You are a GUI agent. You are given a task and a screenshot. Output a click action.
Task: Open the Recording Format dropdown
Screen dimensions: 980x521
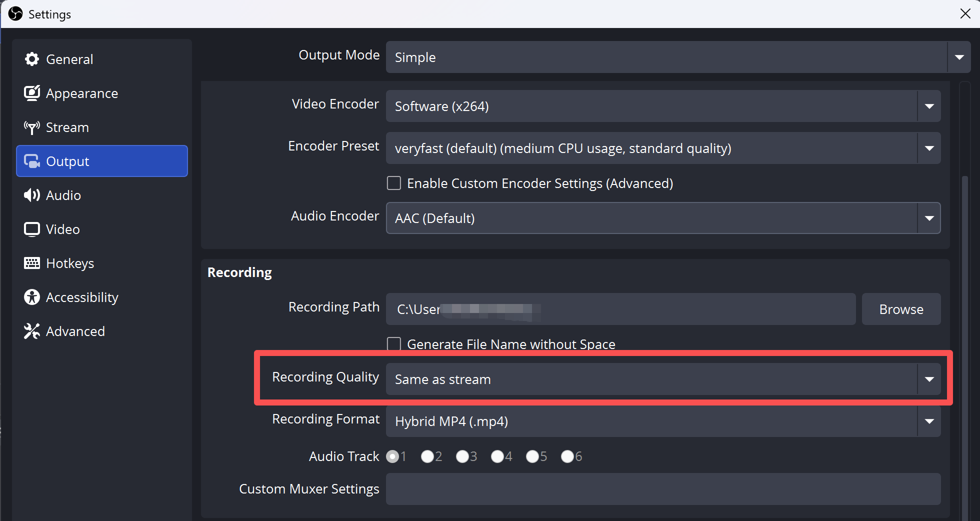(663, 421)
